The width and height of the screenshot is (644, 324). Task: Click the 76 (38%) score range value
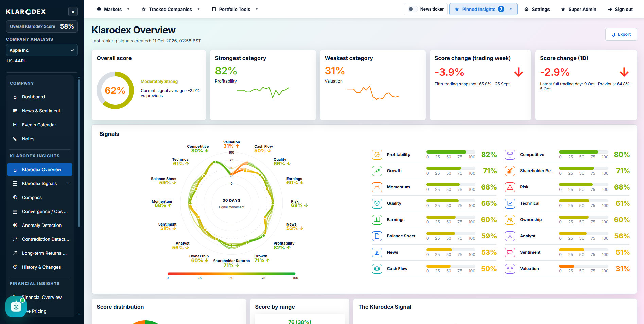click(299, 322)
